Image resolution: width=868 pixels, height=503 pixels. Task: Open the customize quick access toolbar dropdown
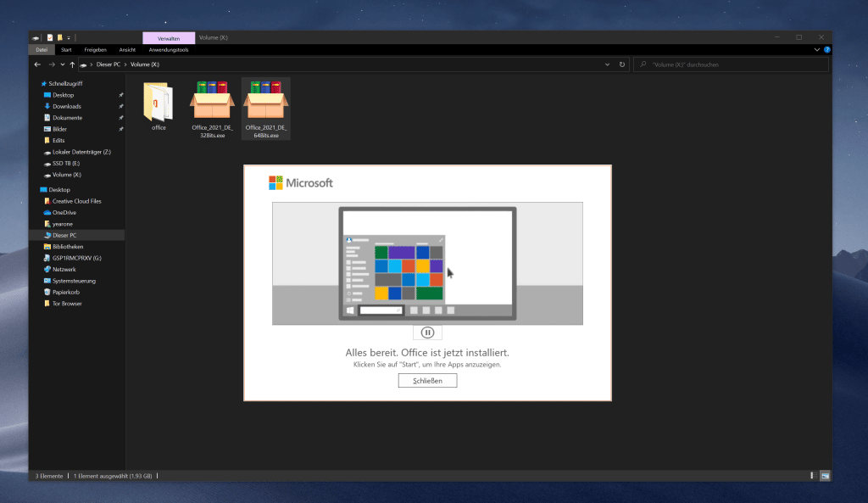pos(69,37)
